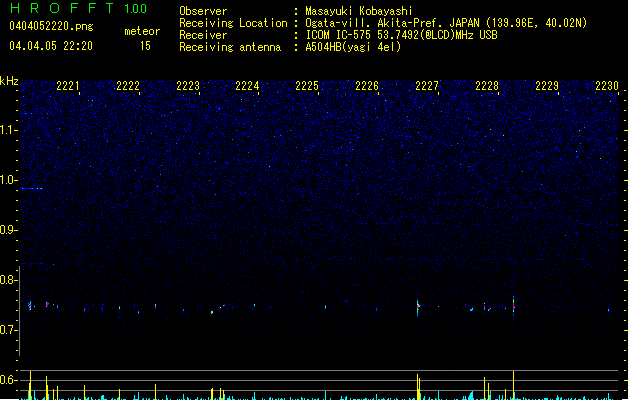
Task: Click the horizontal trace near 1.0 kHz
Action: (31, 188)
